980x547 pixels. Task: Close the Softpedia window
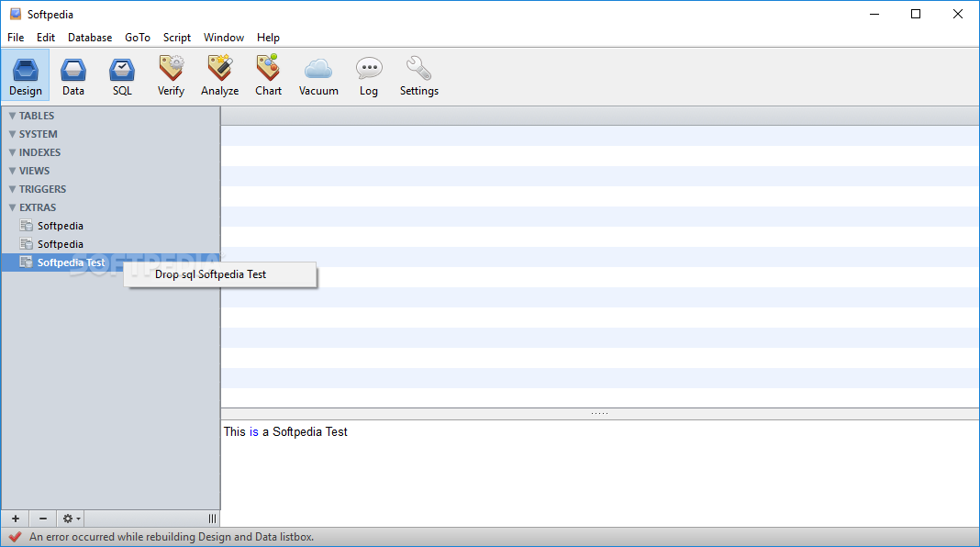pyautogui.click(x=957, y=14)
